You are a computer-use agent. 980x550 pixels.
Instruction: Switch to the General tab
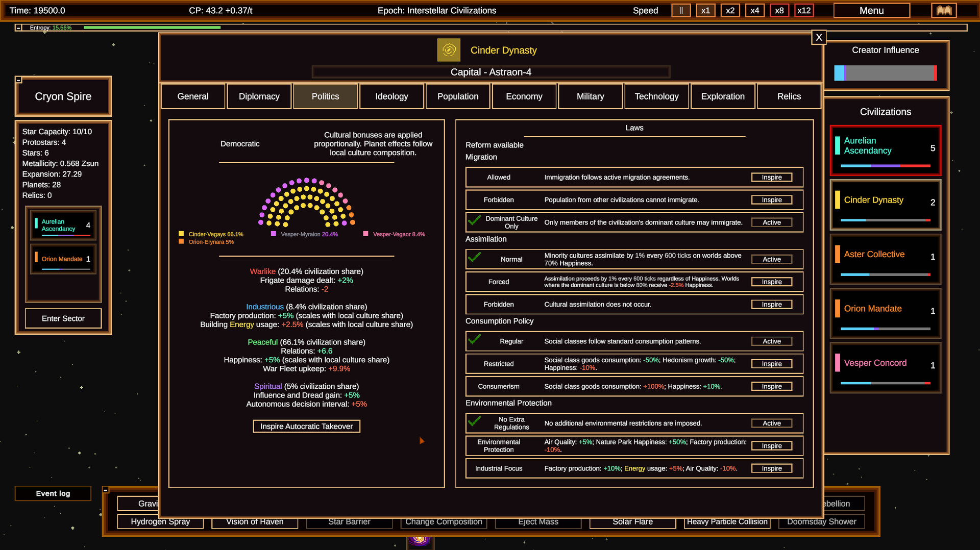point(193,96)
